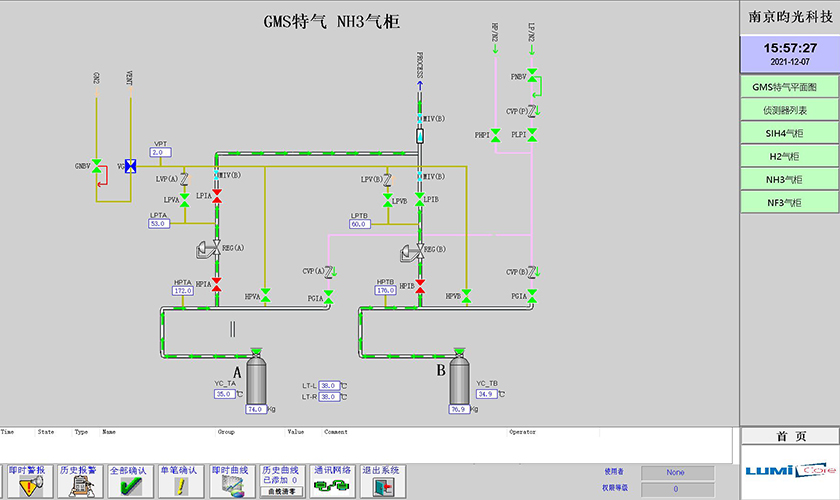
Task: Click the LPV(B) check valve symbol
Action: tap(388, 179)
